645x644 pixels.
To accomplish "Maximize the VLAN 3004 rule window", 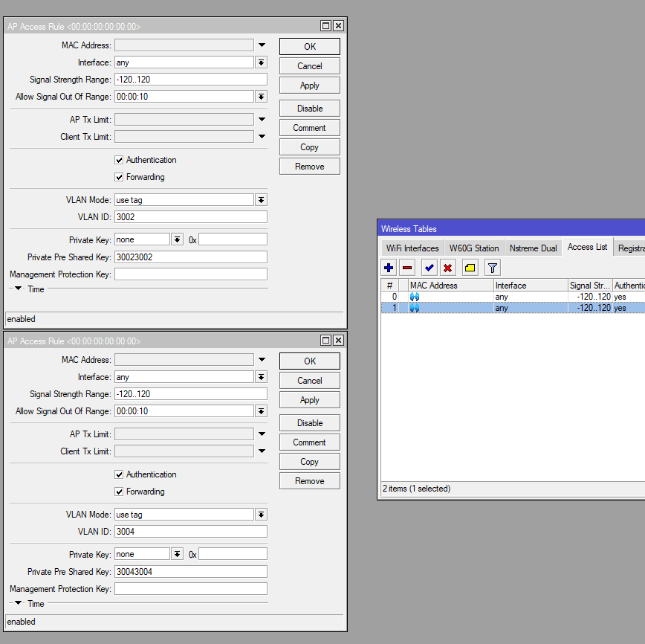I will click(x=325, y=341).
